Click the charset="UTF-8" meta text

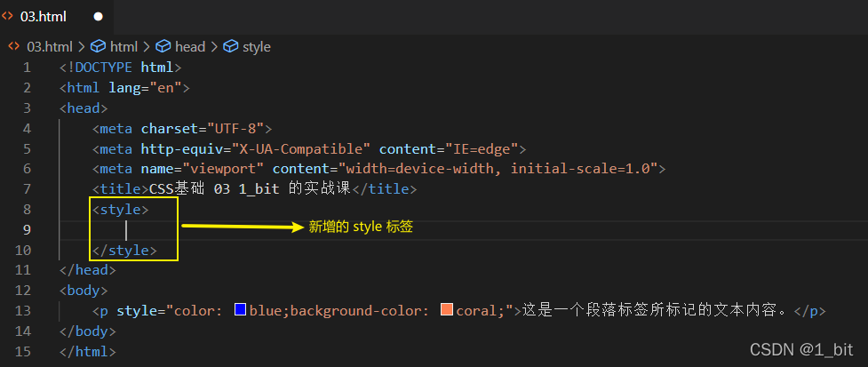click(203, 129)
